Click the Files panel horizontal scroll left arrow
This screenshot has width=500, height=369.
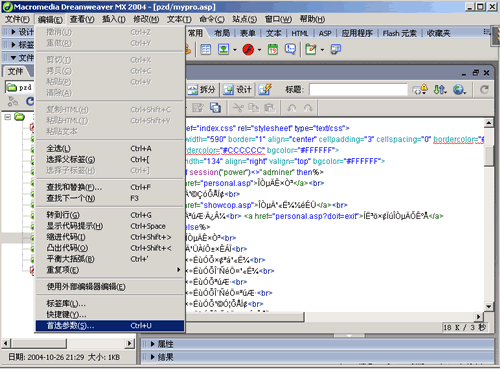(6, 343)
